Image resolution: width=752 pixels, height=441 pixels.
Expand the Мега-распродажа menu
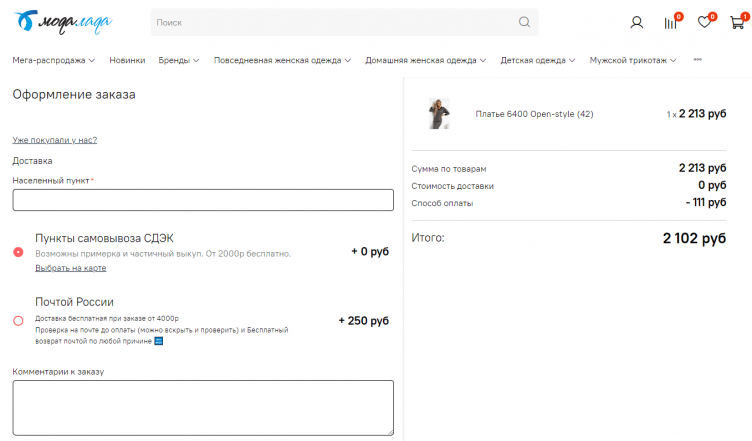[53, 61]
